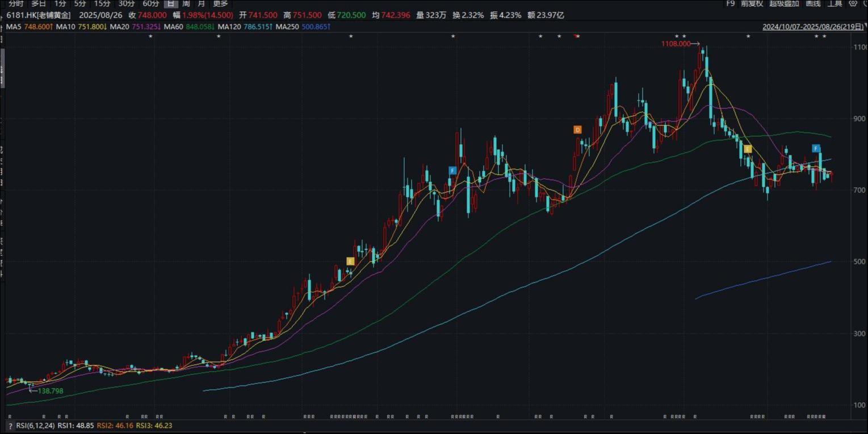Click the 1108.000 high price label
This screenshot has height=434, width=868.
click(x=676, y=44)
